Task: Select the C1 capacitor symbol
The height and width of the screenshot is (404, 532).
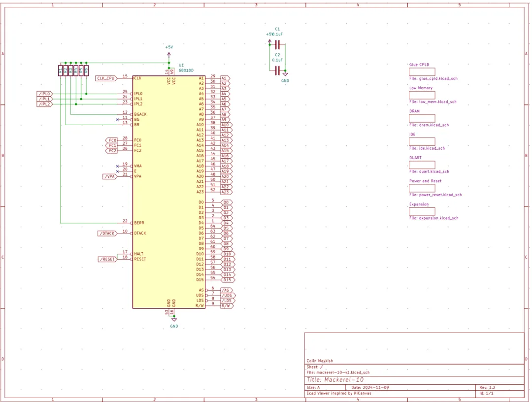Action: click(x=277, y=44)
